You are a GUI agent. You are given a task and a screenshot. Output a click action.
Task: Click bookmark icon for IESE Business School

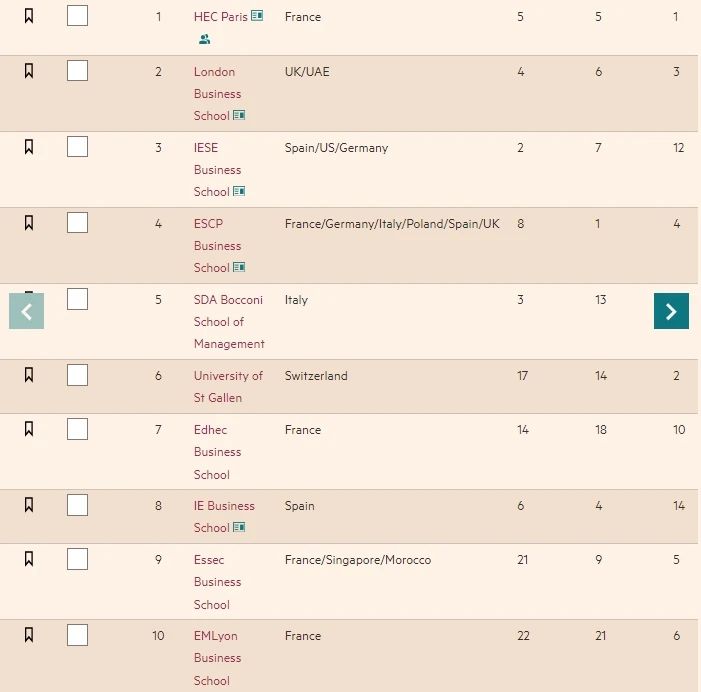[x=29, y=146]
